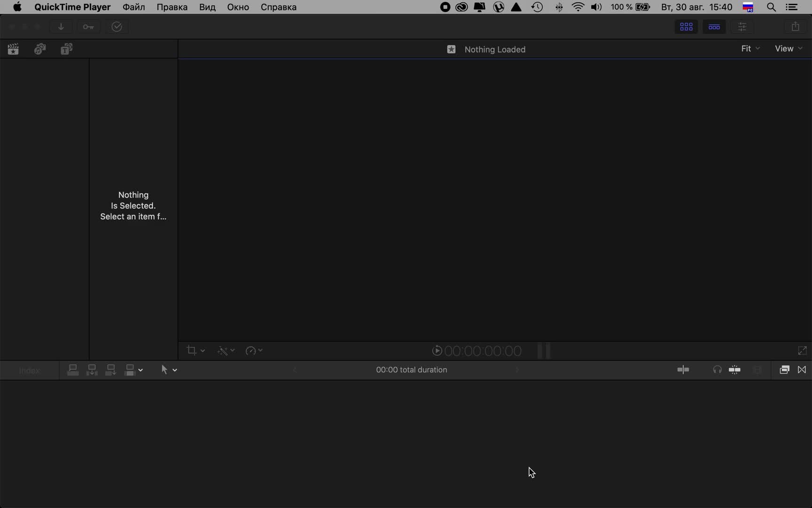Toggle the Inspector panel visibility
812x508 pixels.
coord(742,27)
